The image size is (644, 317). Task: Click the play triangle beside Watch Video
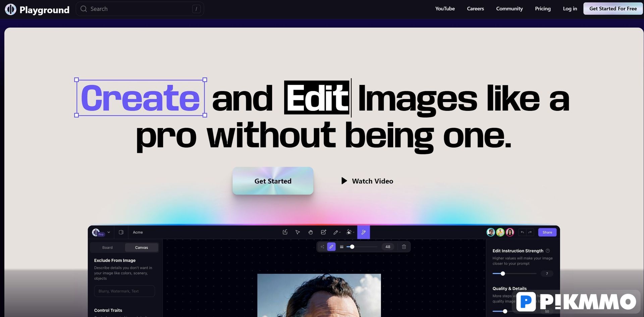344,181
